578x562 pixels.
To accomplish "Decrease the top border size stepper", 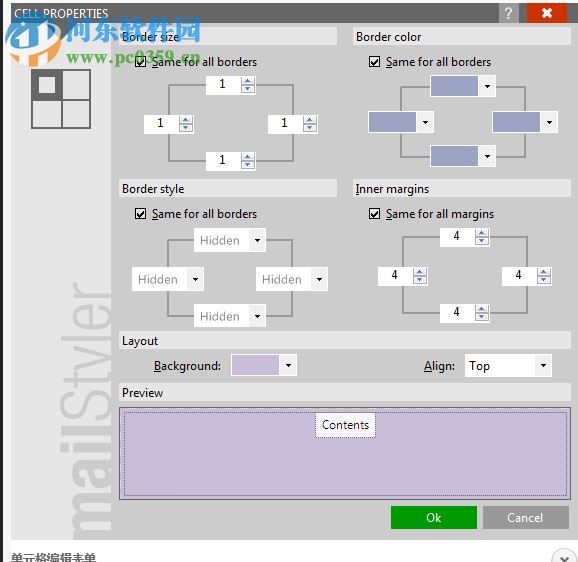I will 248,89.
